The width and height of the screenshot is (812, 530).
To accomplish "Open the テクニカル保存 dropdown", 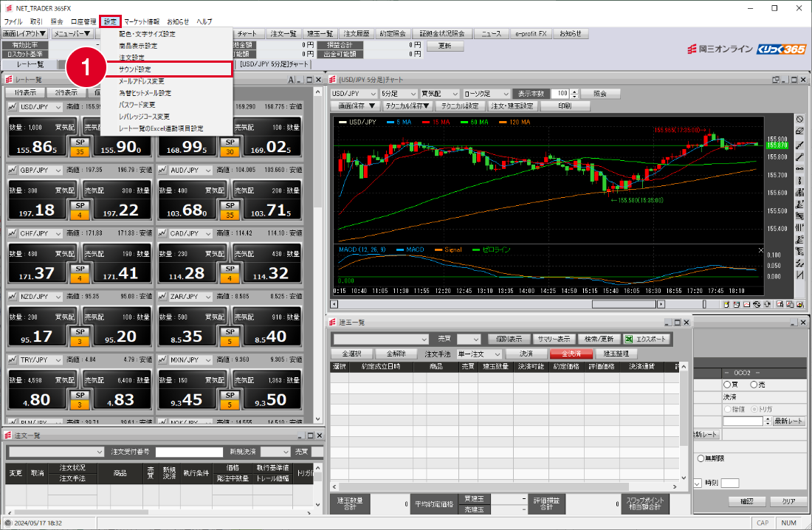I will coord(407,106).
